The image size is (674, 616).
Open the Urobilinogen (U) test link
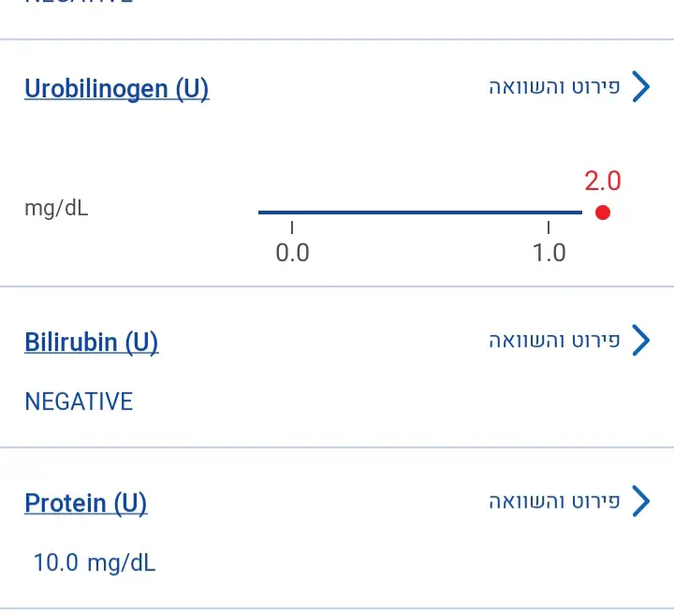click(117, 89)
